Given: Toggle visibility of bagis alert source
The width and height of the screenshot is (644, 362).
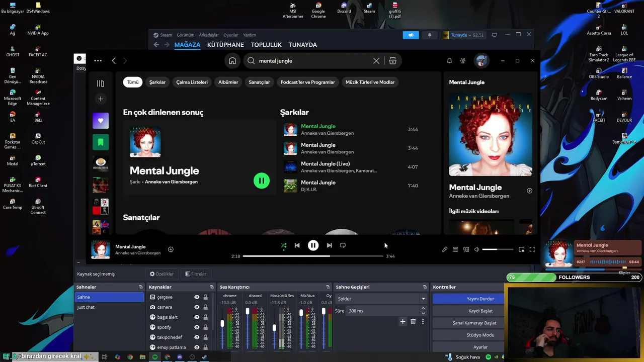Looking at the screenshot, I should (x=197, y=317).
